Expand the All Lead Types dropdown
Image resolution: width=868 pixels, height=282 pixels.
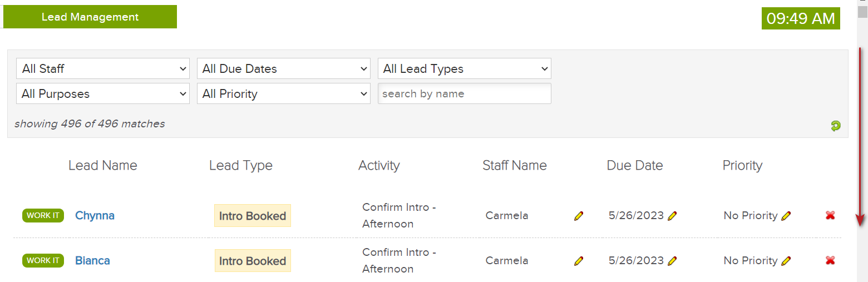click(465, 68)
